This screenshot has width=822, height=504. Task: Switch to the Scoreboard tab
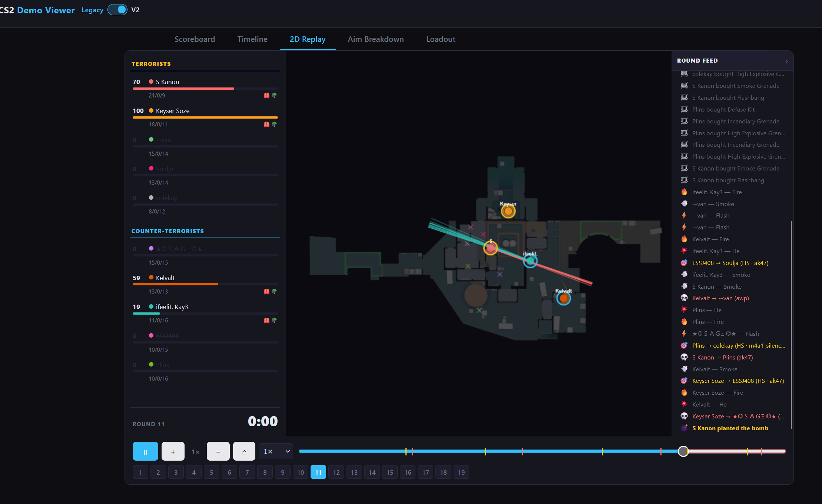click(195, 39)
